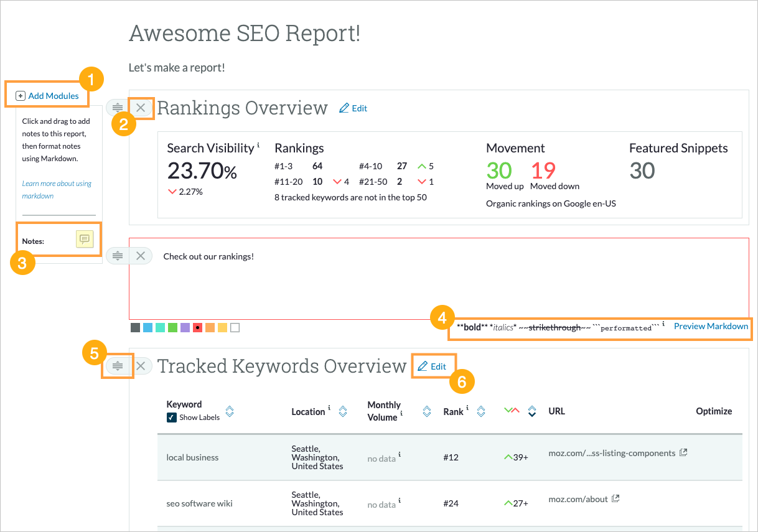Sort table by Location column
The height and width of the screenshot is (532, 758).
coord(342,411)
